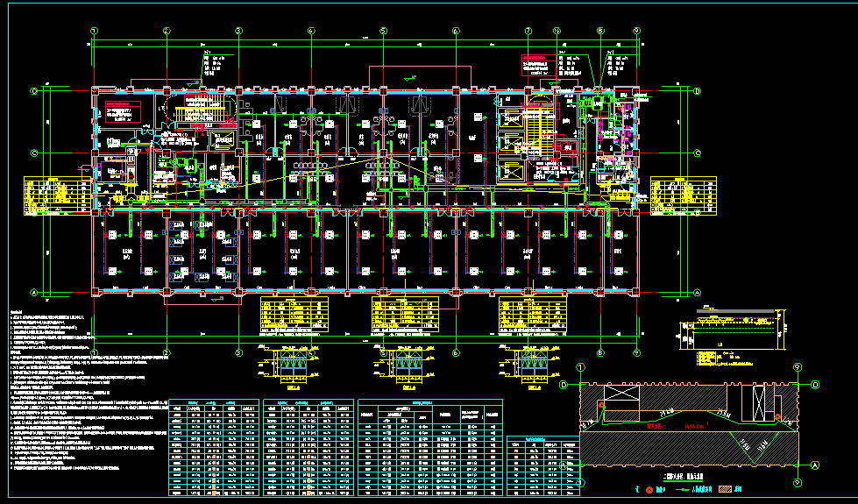Click axis bubble C right of main floor plan
858x504 pixels.
coord(697,152)
